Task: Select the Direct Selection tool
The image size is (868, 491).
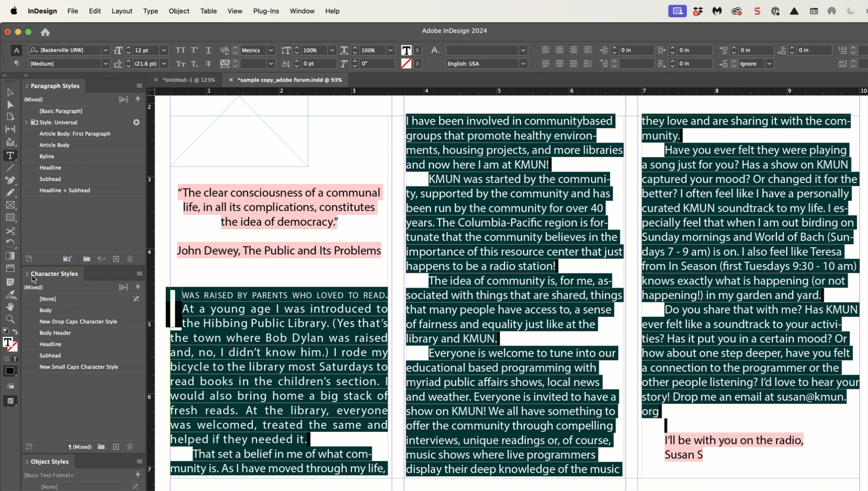Action: click(x=10, y=105)
